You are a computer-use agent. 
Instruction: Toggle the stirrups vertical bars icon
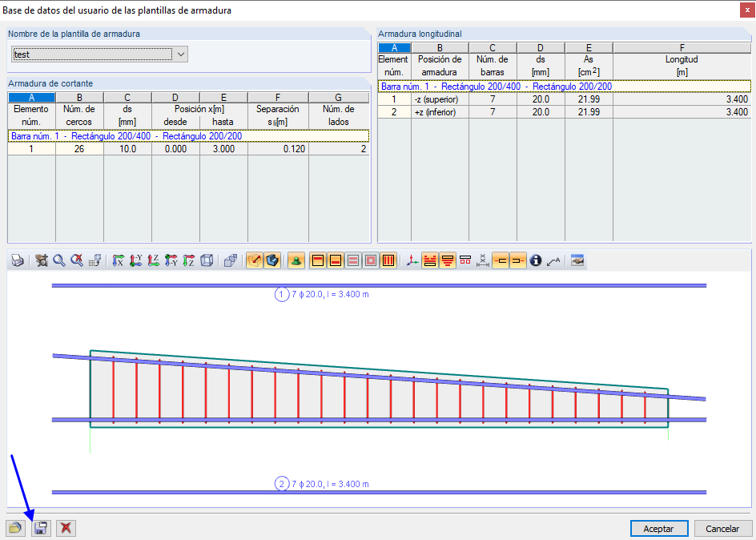point(388,261)
